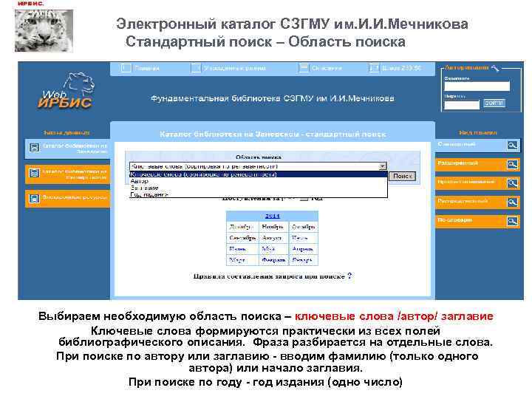Click the Шифр (password) input field
The image size is (532, 399).
[462, 105]
